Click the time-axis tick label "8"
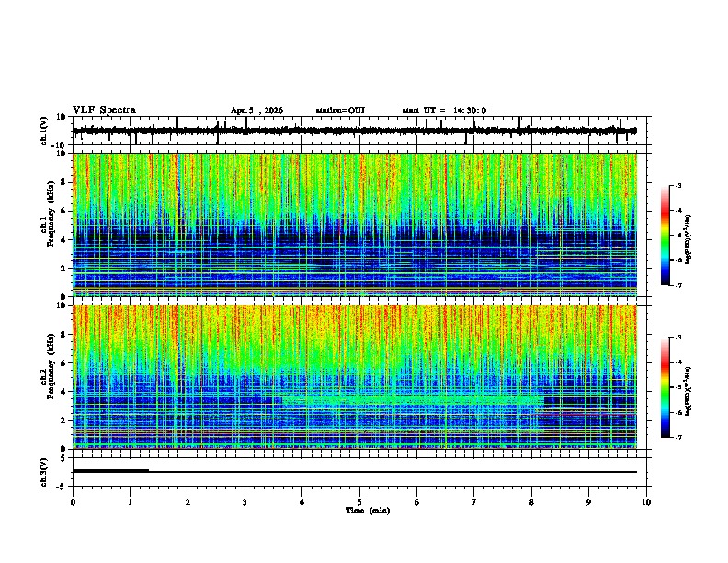This screenshot has width=728, height=563. (531, 502)
